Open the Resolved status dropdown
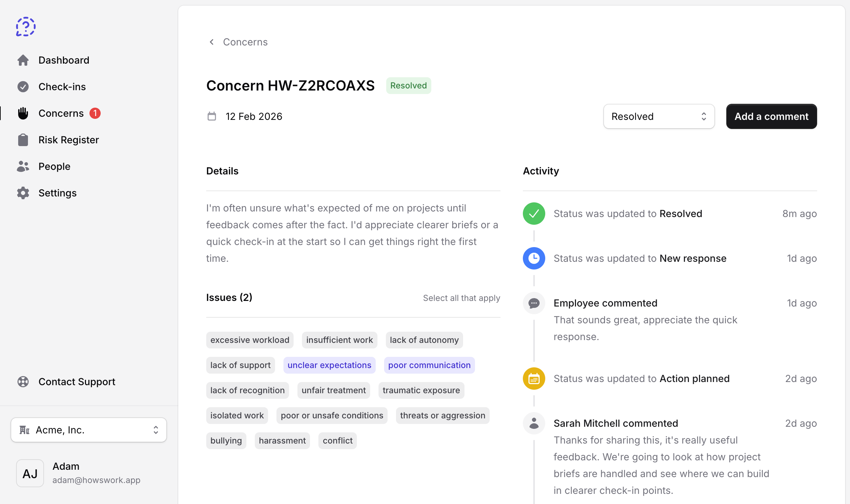The image size is (850, 504). coord(659,116)
